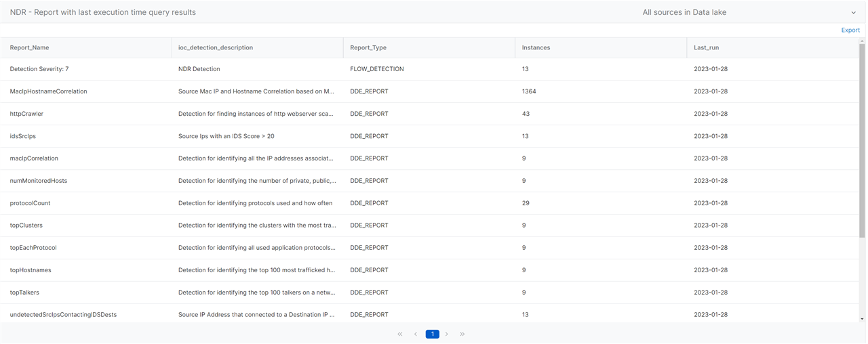
Task: Select the MacIpHostnameCorrelation report row
Action: 429,91
